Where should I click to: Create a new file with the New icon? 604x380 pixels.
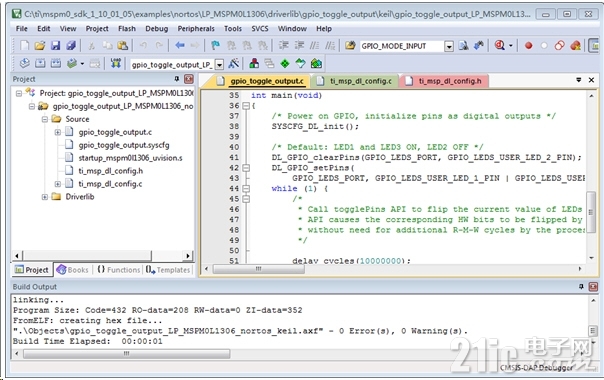coord(24,45)
